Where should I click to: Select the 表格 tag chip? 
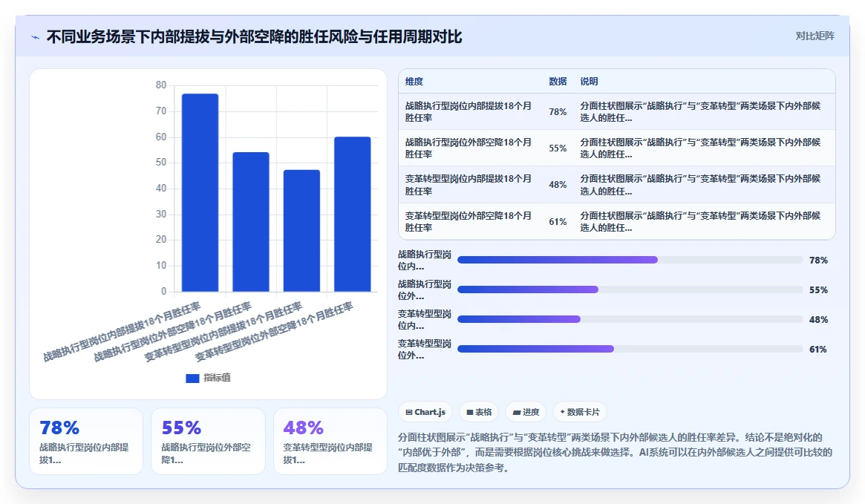coord(479,412)
